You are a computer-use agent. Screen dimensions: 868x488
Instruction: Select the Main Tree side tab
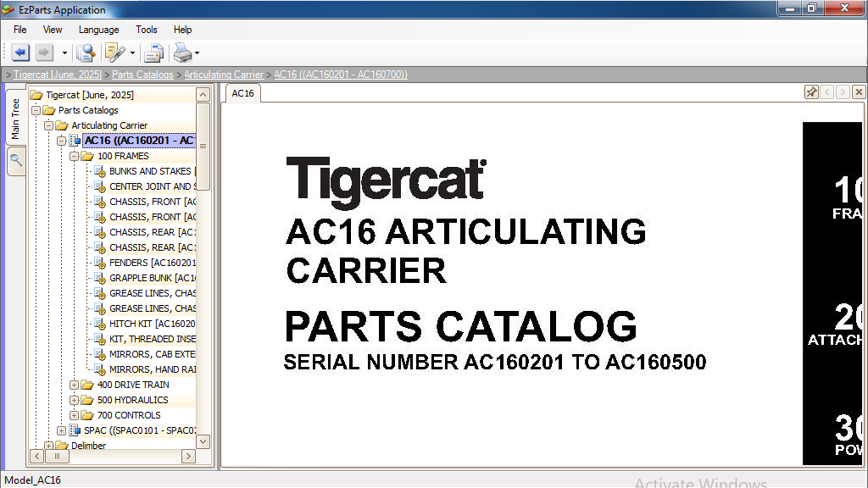[x=15, y=117]
